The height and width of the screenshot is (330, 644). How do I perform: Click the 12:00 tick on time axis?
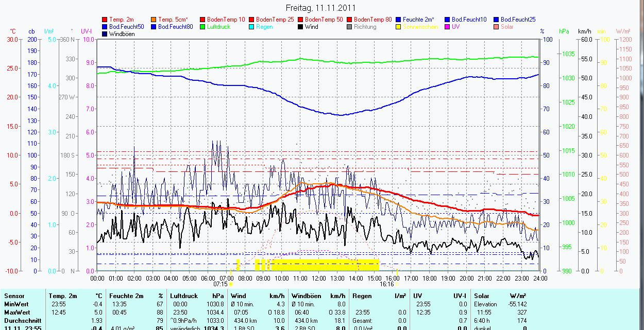coord(318,278)
